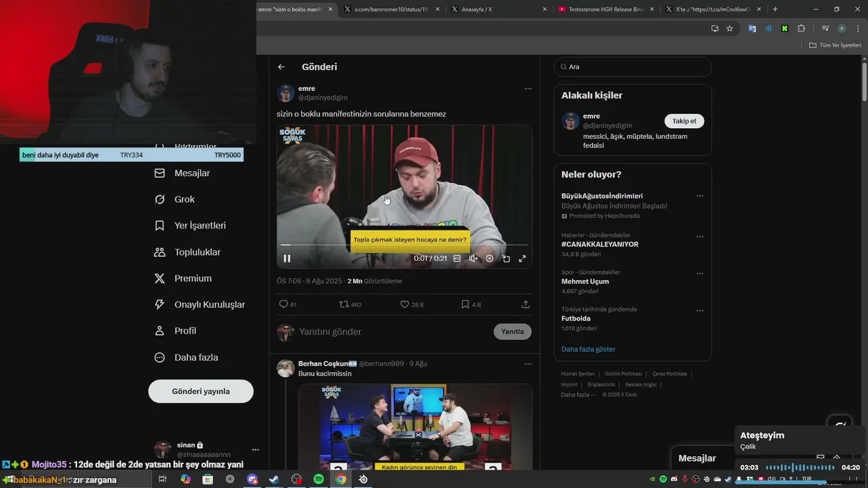This screenshot has height=488, width=868.
Task: Open Steam from the taskbar
Action: click(274, 479)
